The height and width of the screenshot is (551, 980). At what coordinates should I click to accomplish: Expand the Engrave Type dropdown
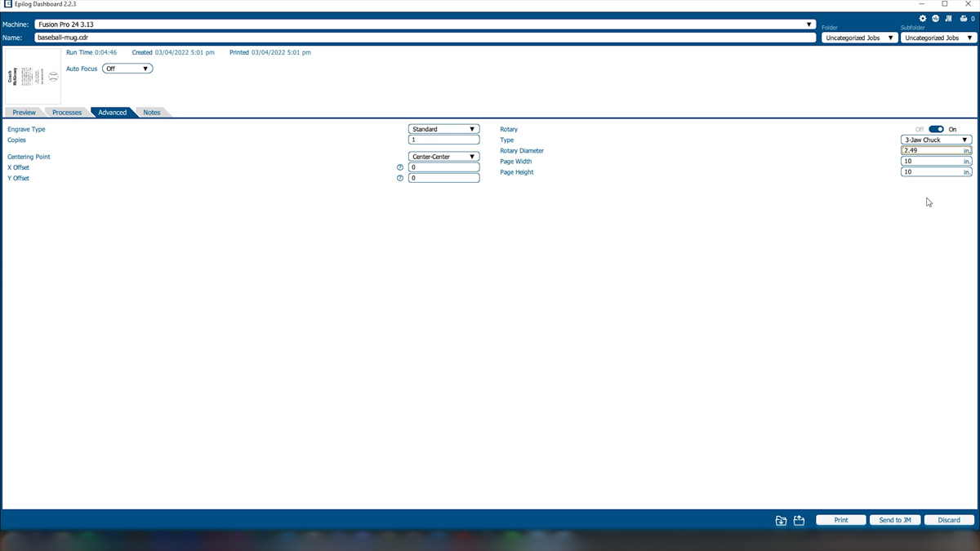point(443,129)
